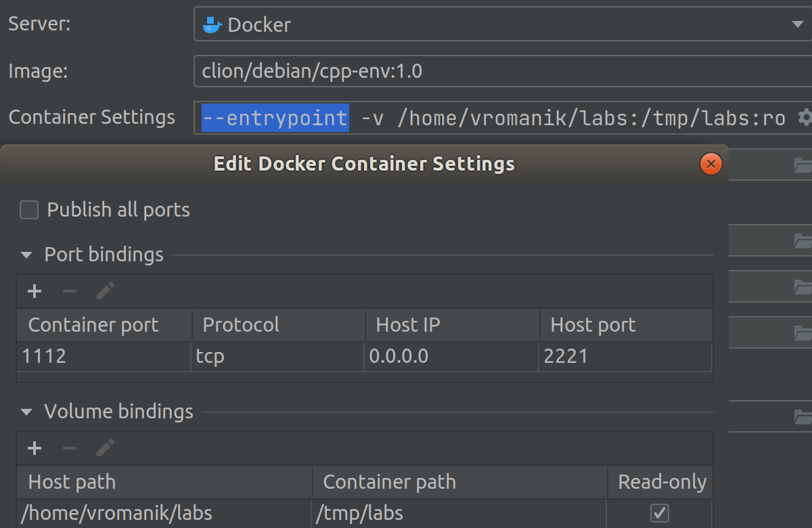Select the tcp protocol cell

tap(277, 356)
